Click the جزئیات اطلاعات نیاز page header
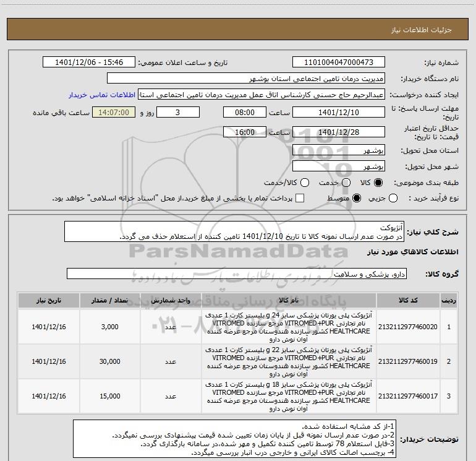The image size is (476, 461). (x=421, y=30)
